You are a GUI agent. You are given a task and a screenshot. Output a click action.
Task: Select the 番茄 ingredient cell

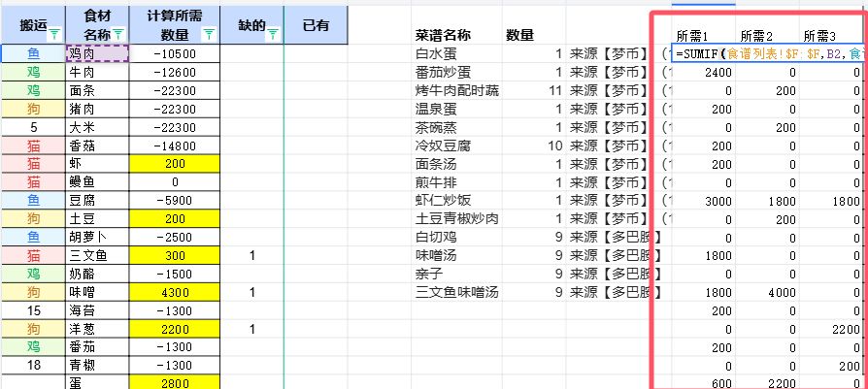coord(97,347)
